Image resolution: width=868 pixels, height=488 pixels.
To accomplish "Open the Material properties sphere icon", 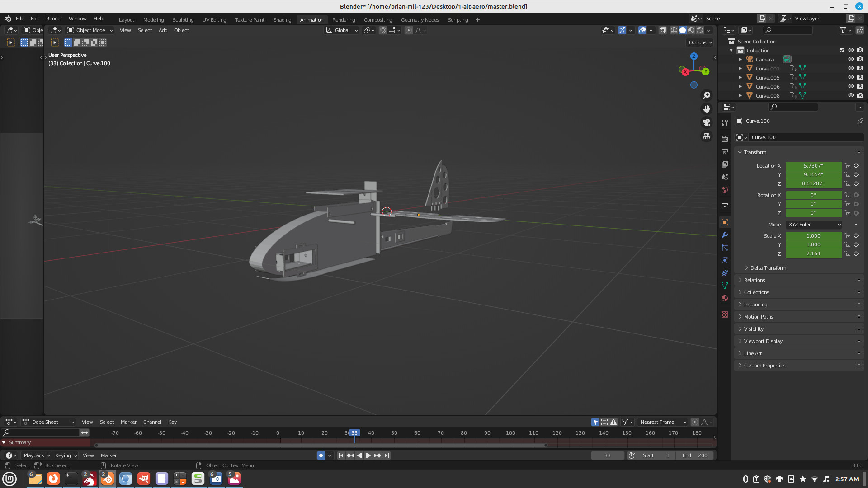I will click(725, 298).
